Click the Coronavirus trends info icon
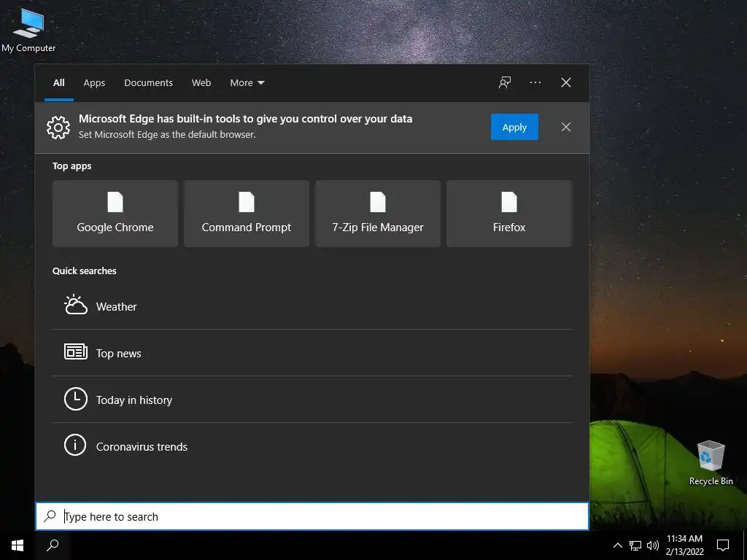The width and height of the screenshot is (747, 560). coord(75,446)
